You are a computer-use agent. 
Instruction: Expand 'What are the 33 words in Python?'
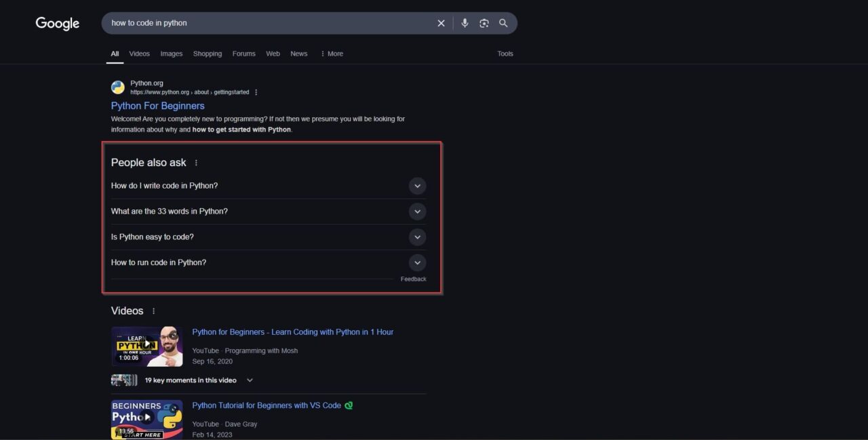click(x=417, y=211)
